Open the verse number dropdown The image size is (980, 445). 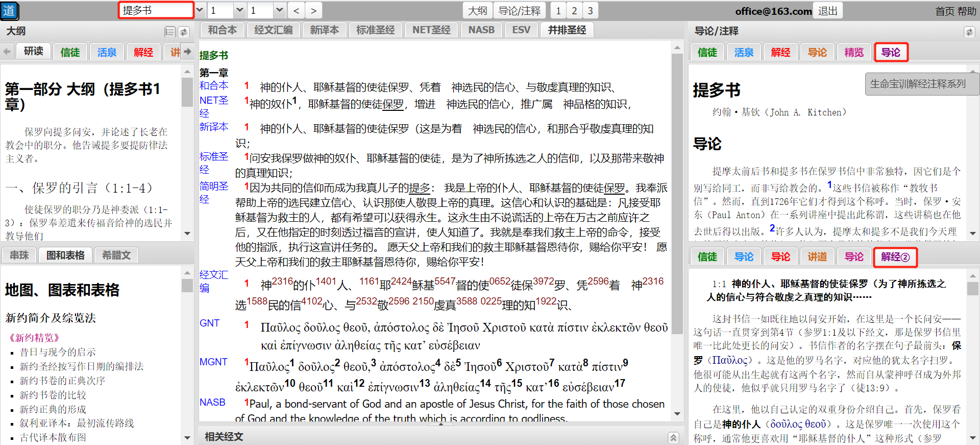click(279, 10)
